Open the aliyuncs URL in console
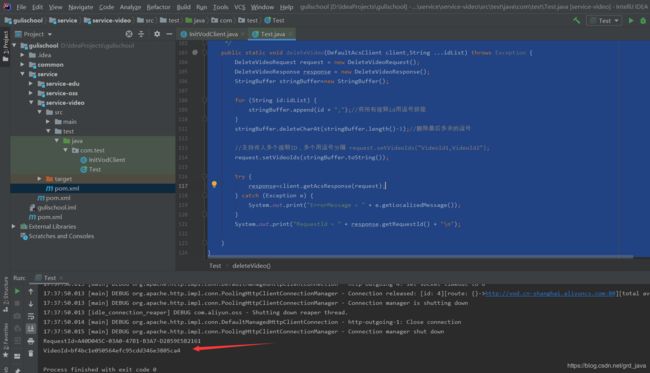Viewport: 650px width, 373px height. (x=550, y=293)
